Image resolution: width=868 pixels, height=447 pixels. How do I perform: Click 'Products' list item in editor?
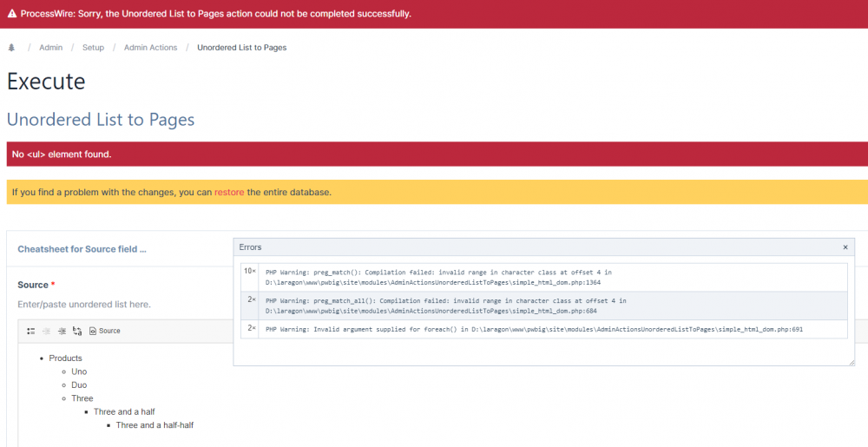pyautogui.click(x=65, y=358)
